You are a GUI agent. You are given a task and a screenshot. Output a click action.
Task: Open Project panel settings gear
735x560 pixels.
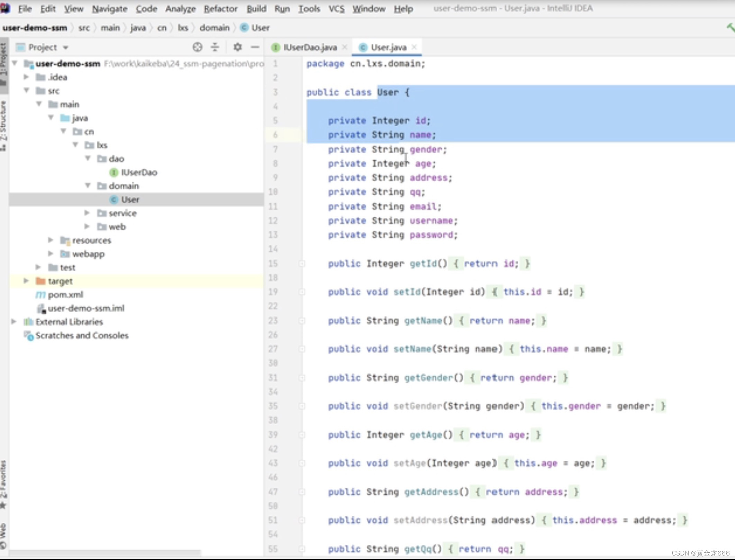[237, 47]
